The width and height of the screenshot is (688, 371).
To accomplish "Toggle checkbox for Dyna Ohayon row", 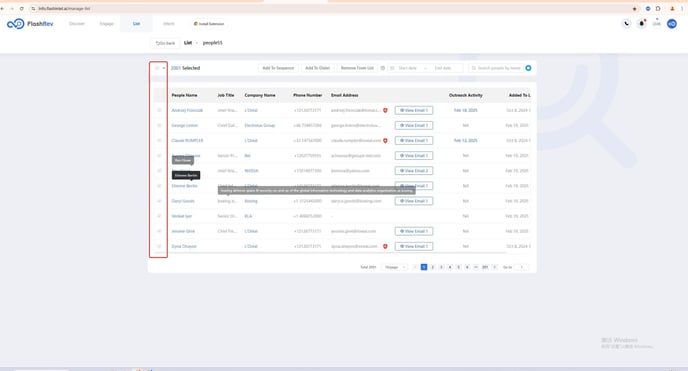I will (159, 246).
